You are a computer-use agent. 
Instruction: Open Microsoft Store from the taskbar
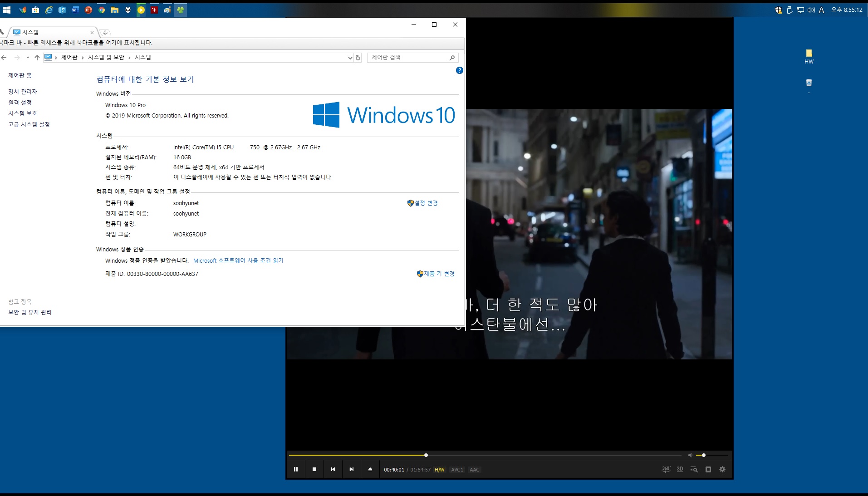tap(35, 10)
